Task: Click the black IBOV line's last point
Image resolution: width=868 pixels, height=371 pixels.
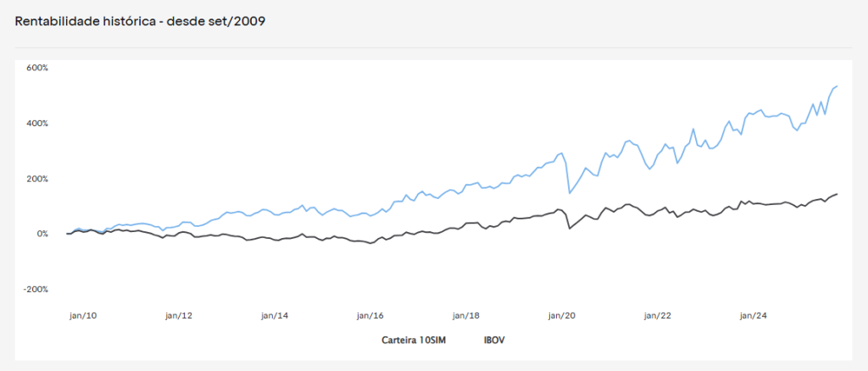Action: coord(837,194)
